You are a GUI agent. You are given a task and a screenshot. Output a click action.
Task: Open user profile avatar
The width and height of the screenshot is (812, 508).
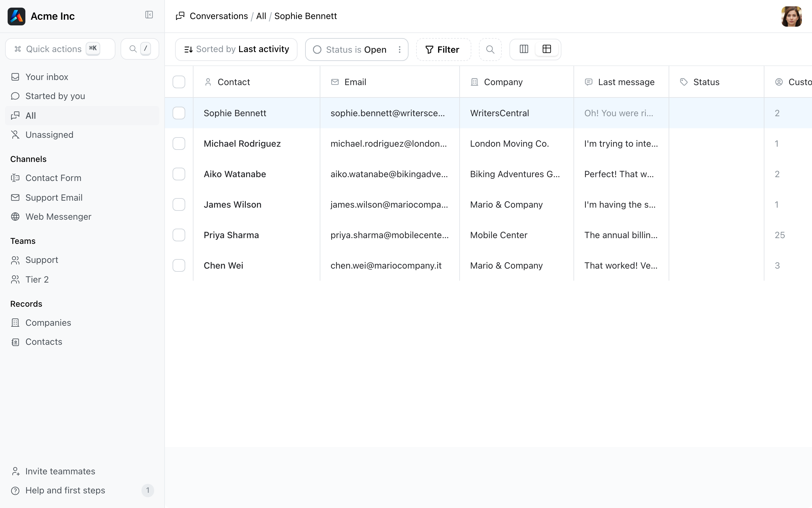791,16
